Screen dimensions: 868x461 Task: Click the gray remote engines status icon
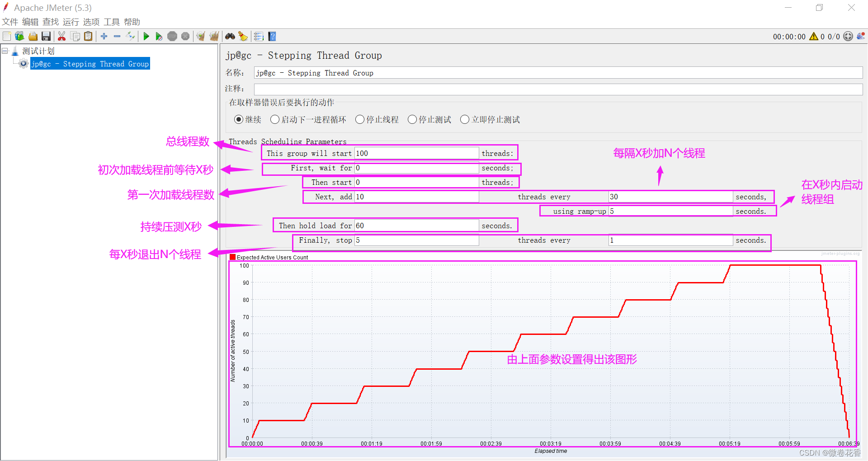[x=848, y=36]
